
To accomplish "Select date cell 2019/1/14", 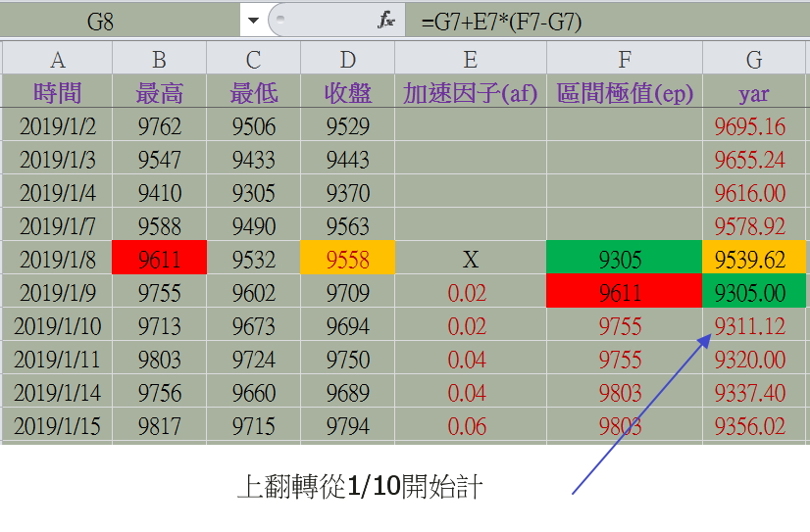I will pyautogui.click(x=57, y=392).
